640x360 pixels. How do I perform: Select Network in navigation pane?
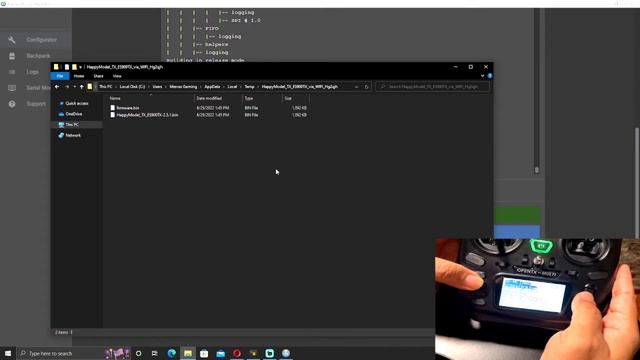[73, 135]
